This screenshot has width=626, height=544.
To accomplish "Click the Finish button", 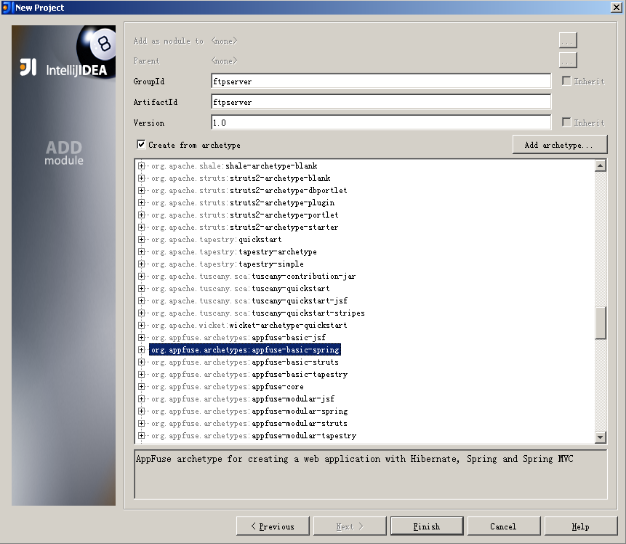I will point(427,526).
